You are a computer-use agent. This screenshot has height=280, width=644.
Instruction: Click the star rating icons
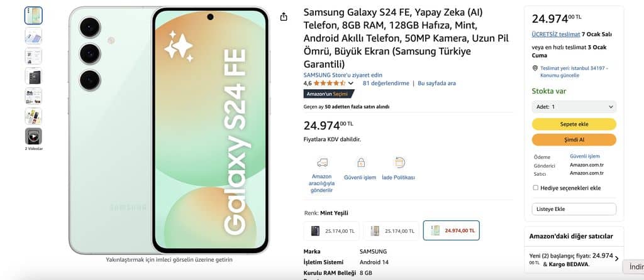pos(330,83)
